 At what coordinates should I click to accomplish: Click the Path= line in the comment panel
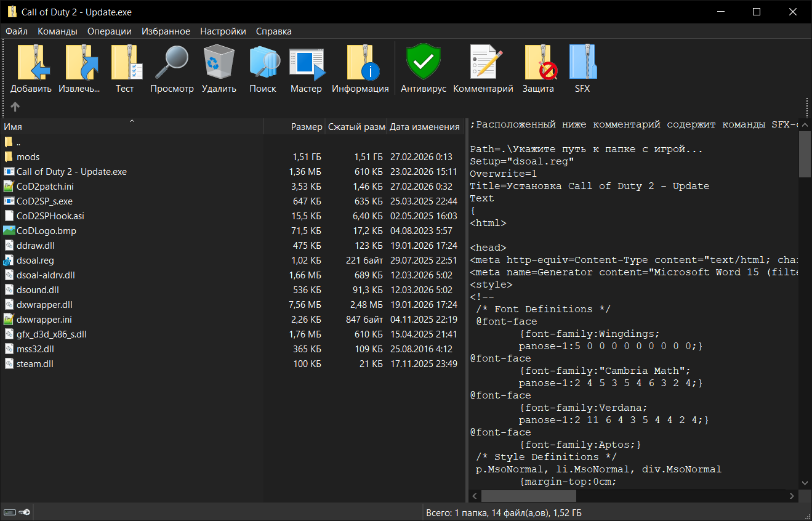(x=586, y=149)
